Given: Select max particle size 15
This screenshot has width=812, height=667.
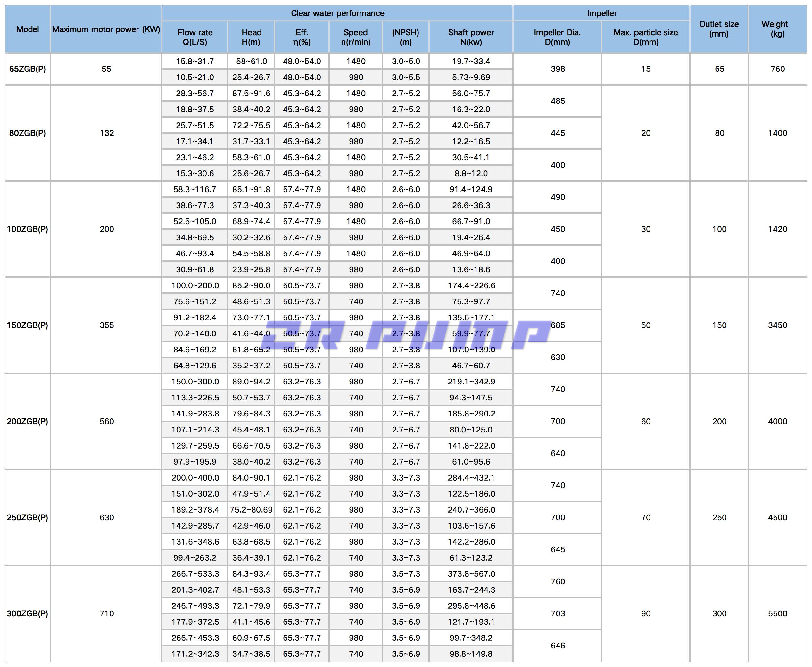Looking at the screenshot, I should [x=646, y=69].
